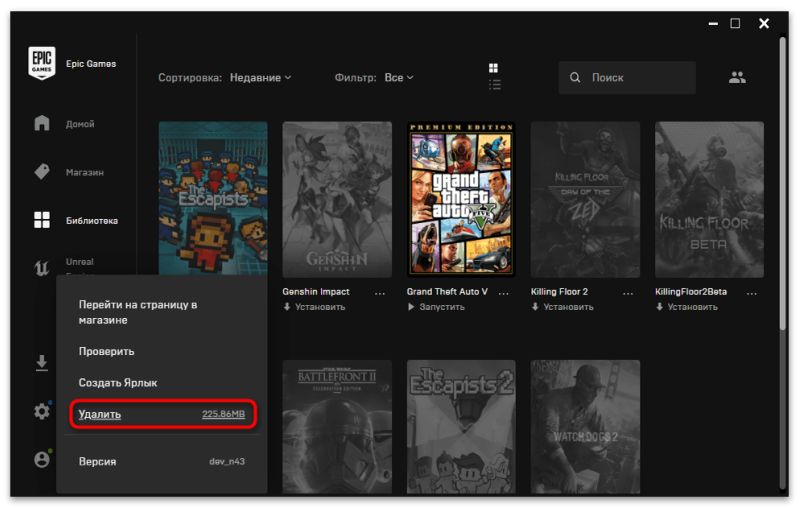The image size is (800, 508).
Task: Open the Downloads arrow icon in sidebar
Action: pos(42,363)
